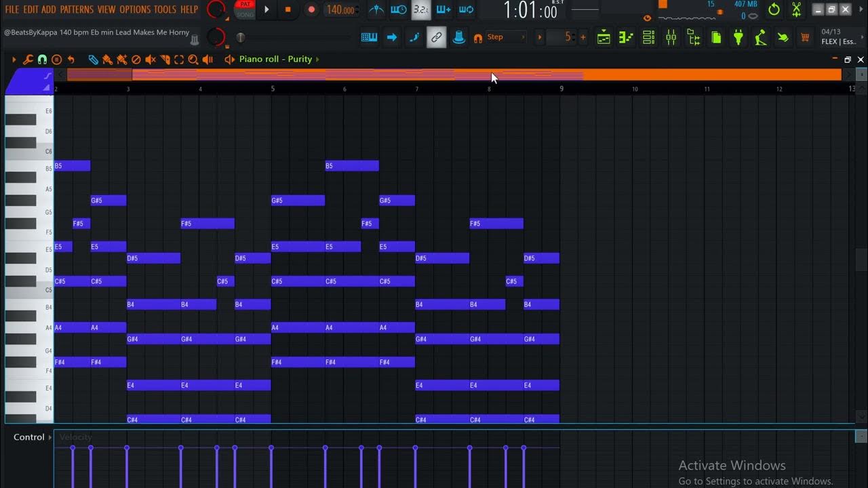This screenshot has height=488, width=868.
Task: Arm the record button
Action: 311,9
